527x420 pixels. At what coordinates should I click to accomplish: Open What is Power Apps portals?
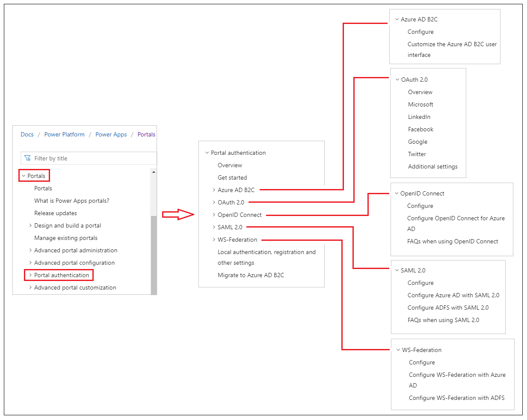point(71,201)
